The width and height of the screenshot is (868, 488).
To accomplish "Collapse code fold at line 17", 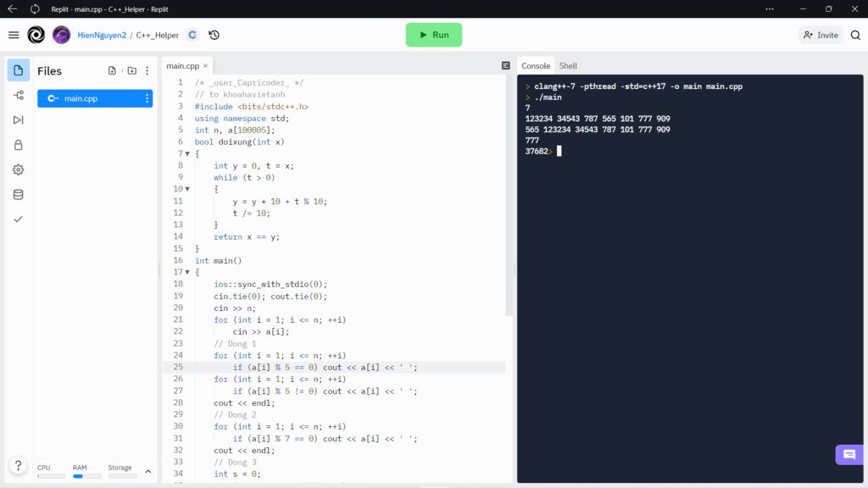I will point(187,272).
